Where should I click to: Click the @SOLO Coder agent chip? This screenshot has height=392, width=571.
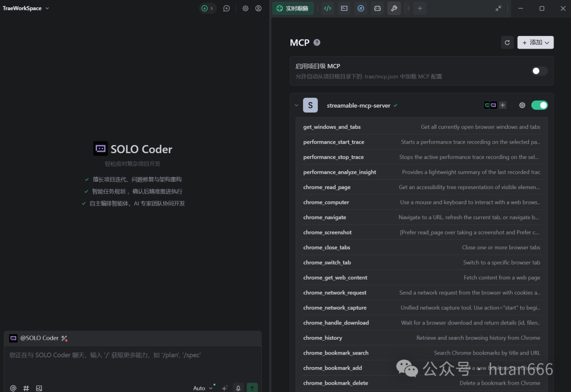(34, 338)
